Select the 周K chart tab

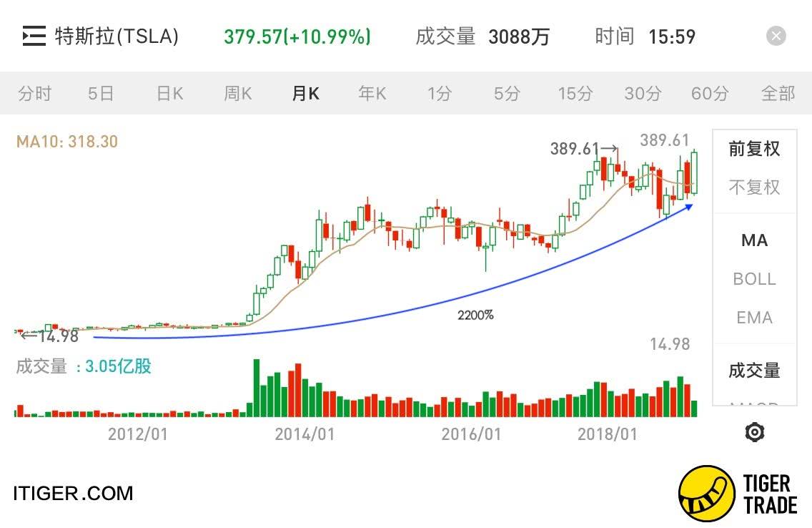[238, 93]
